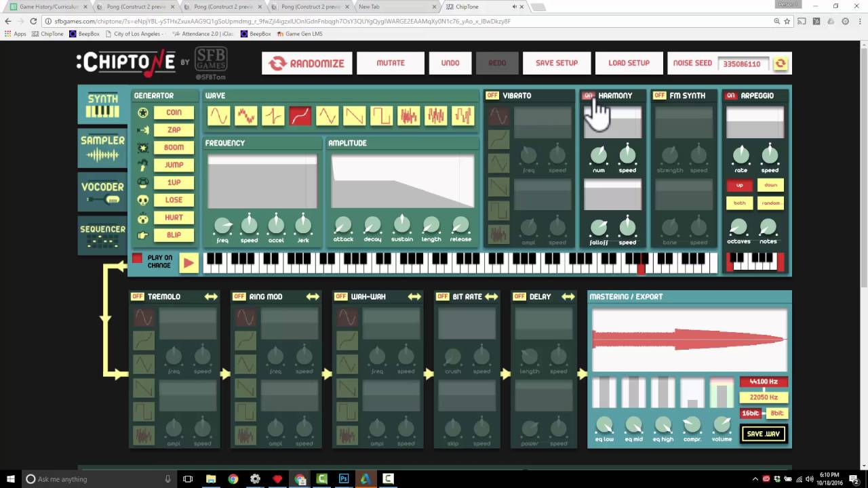Click the Wah-Wah panel move arrows
Screen dimensions: 868x488
pyautogui.click(x=414, y=297)
